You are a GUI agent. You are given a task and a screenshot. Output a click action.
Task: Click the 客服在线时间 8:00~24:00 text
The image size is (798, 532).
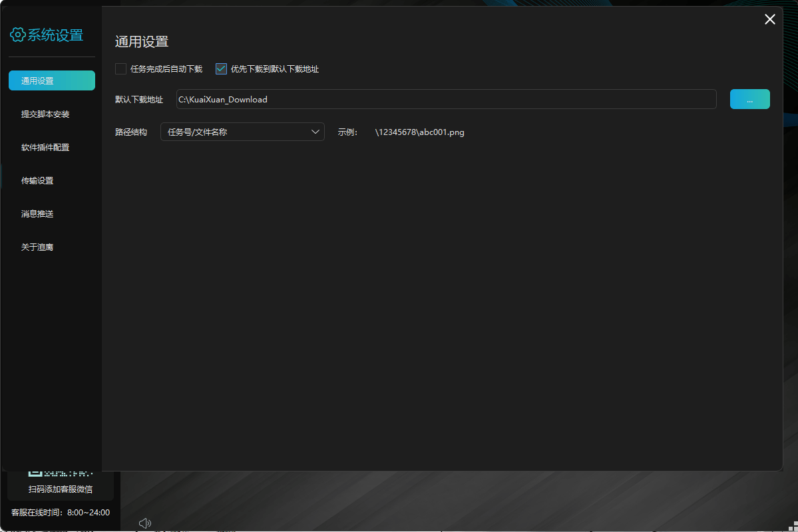[x=61, y=513]
